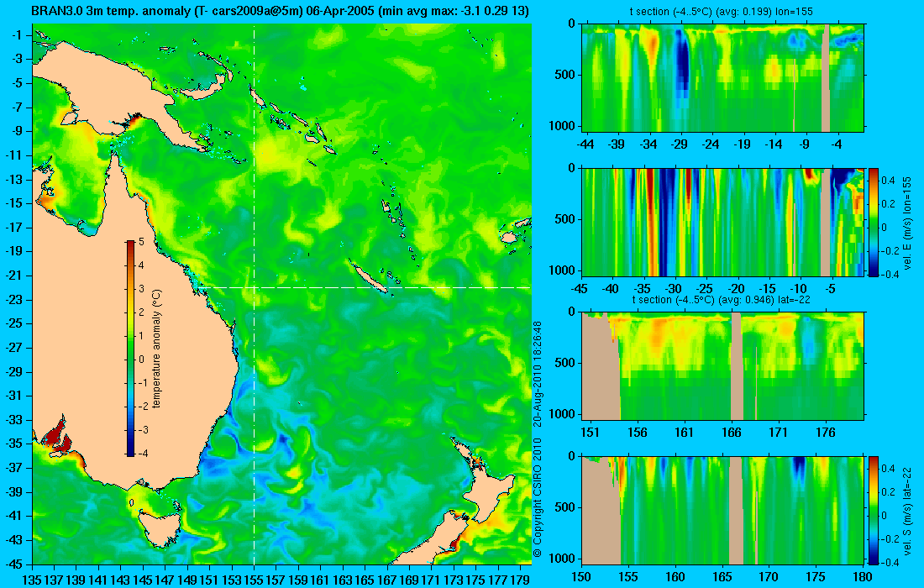The width and height of the screenshot is (924, 588).
Task: Click longitude tick "135" on the map axis
Action: (31, 580)
